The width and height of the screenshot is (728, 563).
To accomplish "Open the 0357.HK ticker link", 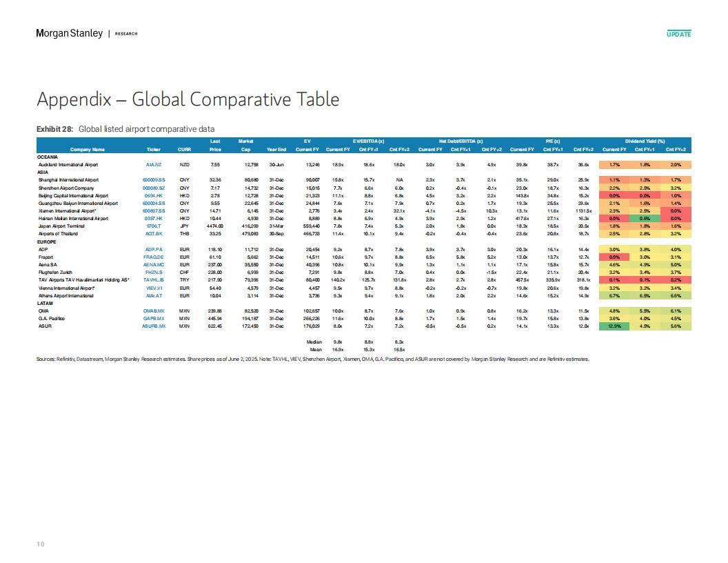I will (154, 218).
